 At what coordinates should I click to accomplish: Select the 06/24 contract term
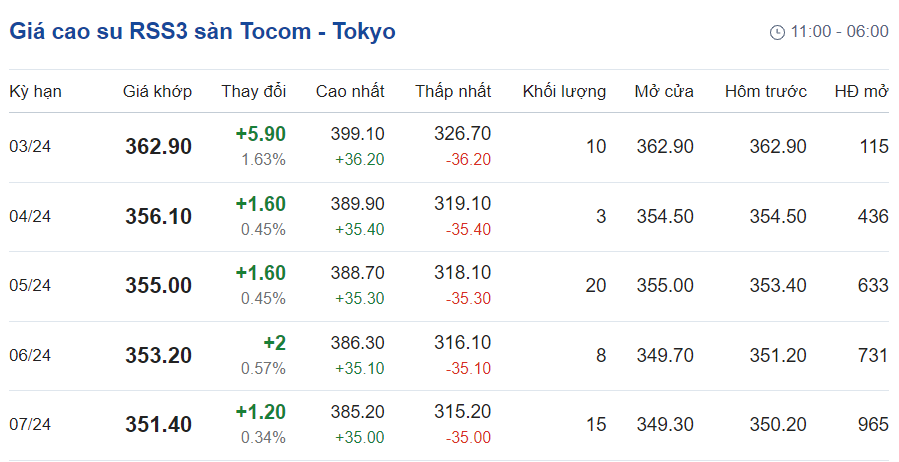click(x=30, y=355)
